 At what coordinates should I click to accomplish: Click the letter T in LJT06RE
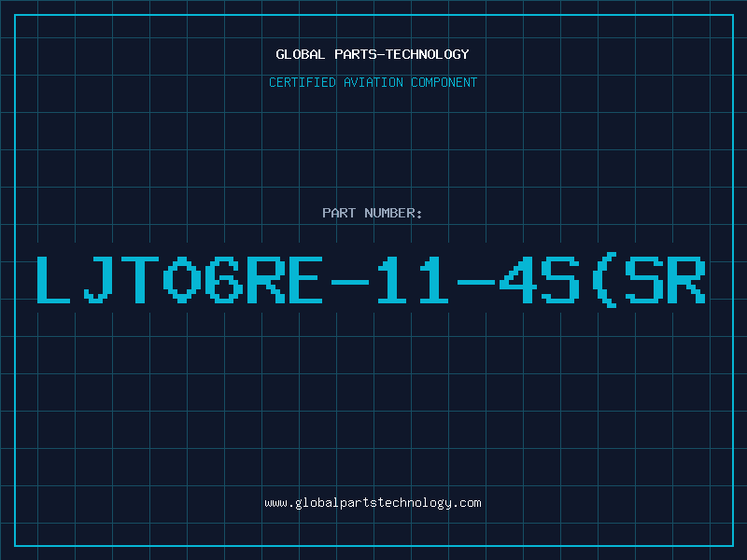click(140, 280)
